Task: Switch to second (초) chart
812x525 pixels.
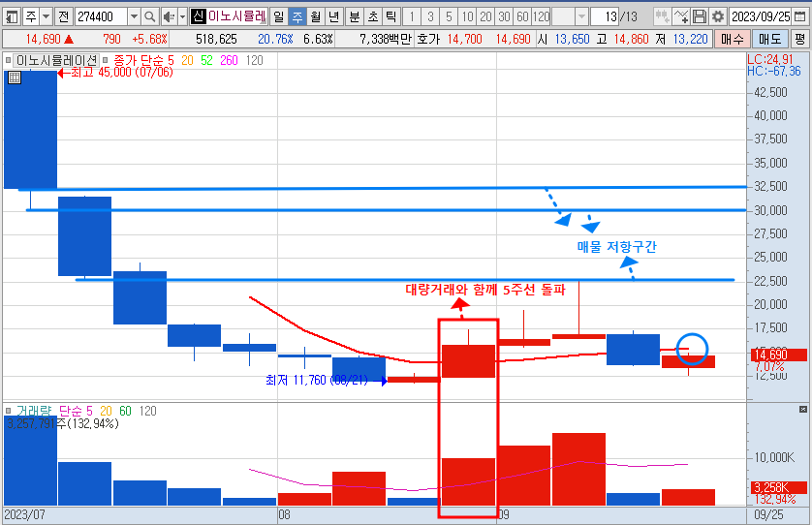Action: pyautogui.click(x=373, y=17)
